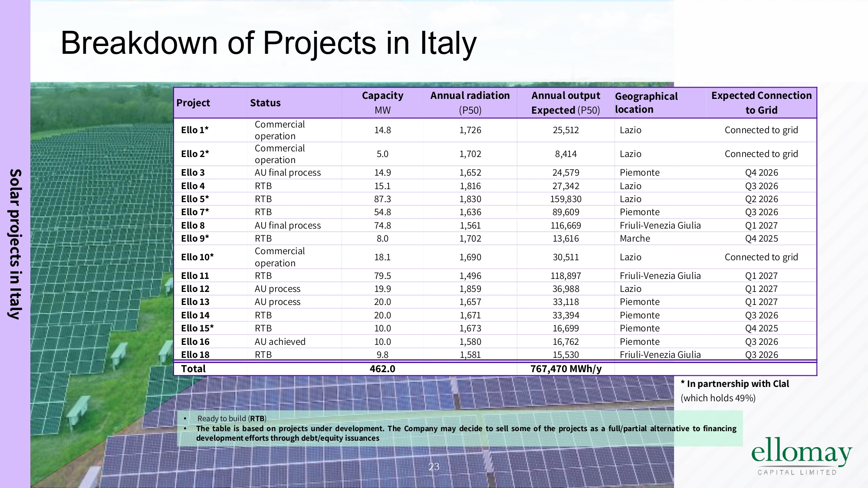Click total output 767,470 MWh/y
868x488 pixels.
(566, 369)
